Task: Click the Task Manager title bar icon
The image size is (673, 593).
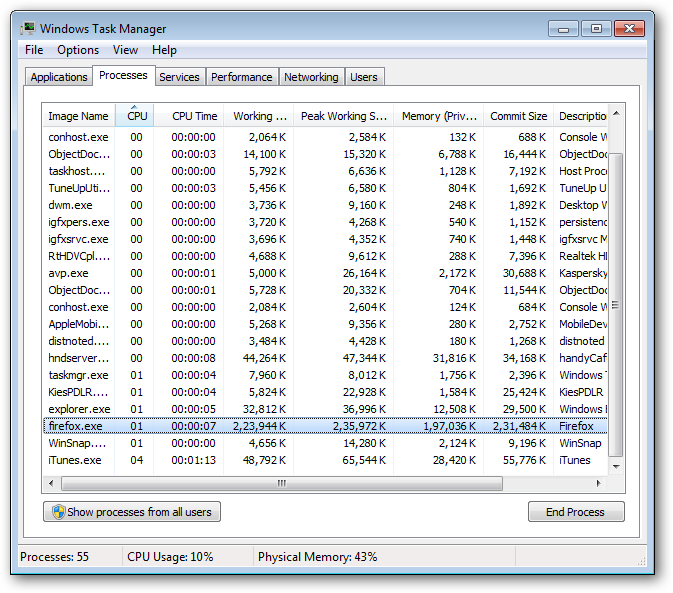Action: click(28, 28)
